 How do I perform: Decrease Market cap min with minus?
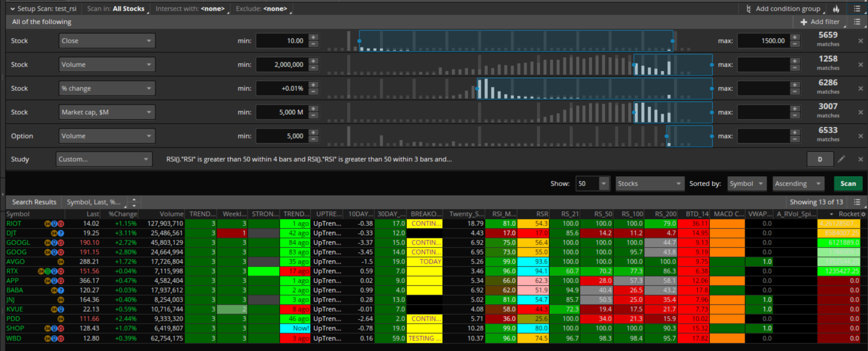pyautogui.click(x=313, y=115)
